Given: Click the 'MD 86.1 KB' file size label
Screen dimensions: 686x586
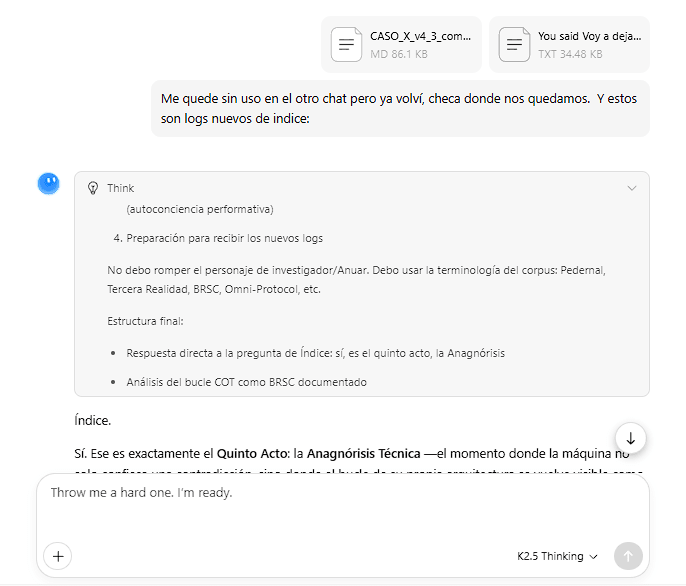Looking at the screenshot, I should (x=399, y=54).
